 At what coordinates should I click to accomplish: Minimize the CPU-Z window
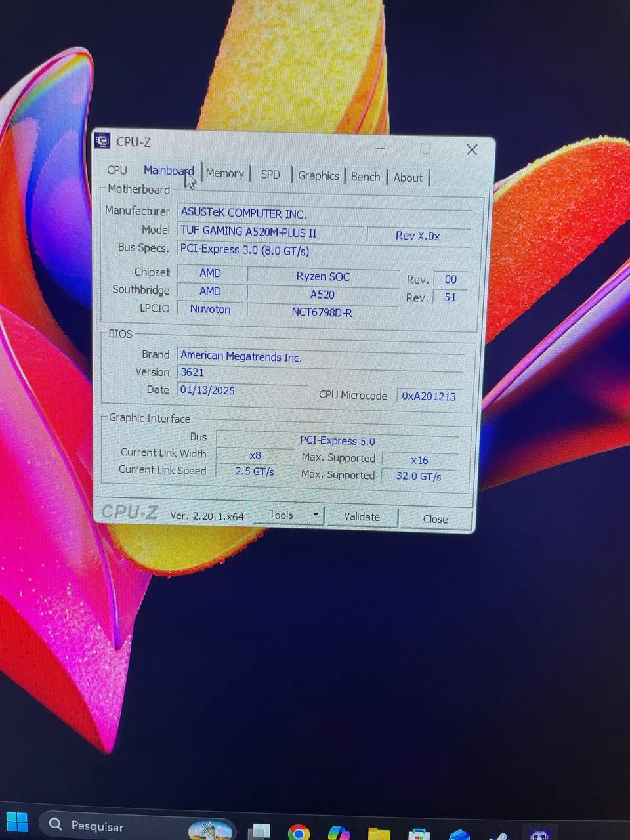380,148
